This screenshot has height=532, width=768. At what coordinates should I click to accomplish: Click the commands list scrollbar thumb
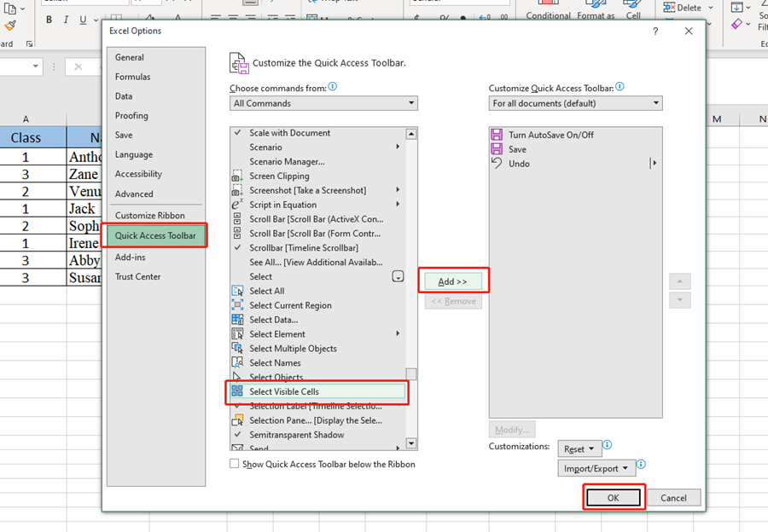(411, 374)
